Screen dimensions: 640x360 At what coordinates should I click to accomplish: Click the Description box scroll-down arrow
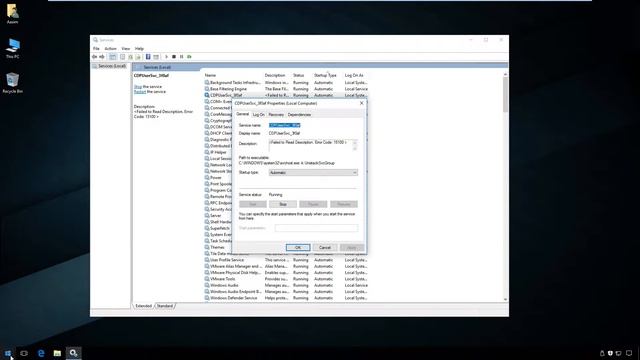pyautogui.click(x=355, y=149)
